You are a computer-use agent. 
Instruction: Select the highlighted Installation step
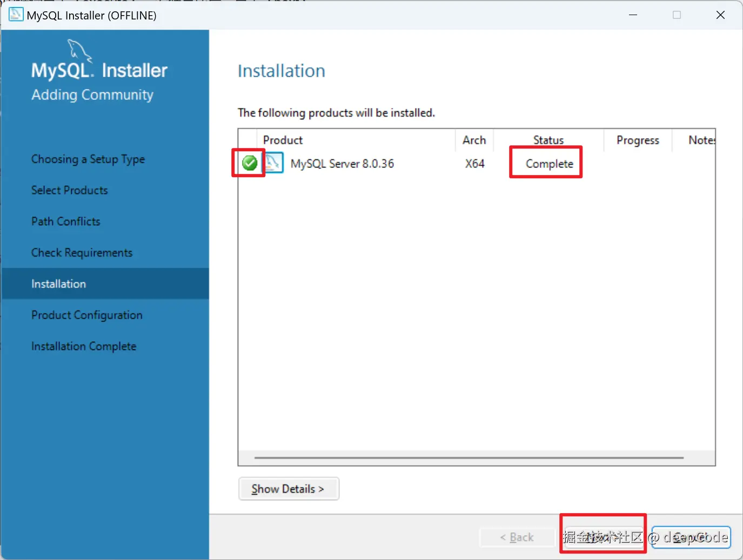(105, 284)
